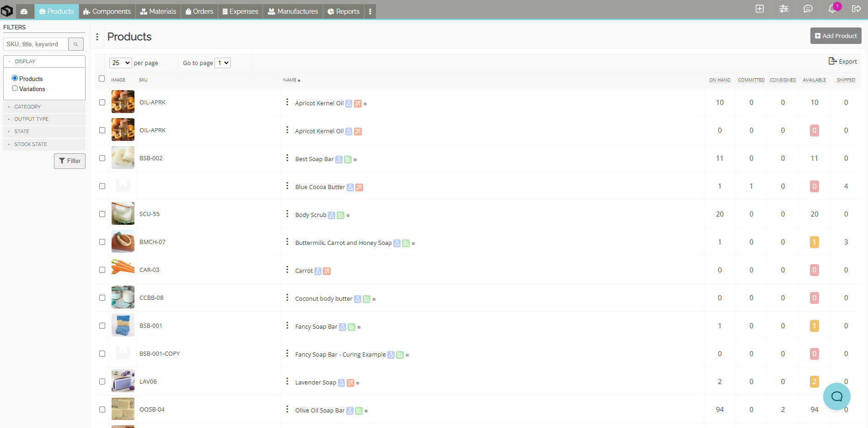
Task: Check the select-all checkbox in table header
Action: 102,79
